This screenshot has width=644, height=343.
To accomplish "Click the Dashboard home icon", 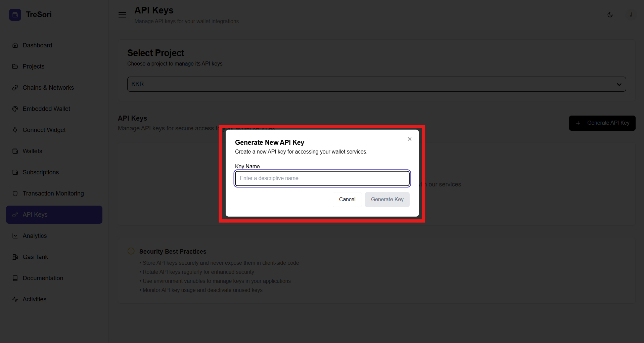I will click(x=15, y=45).
